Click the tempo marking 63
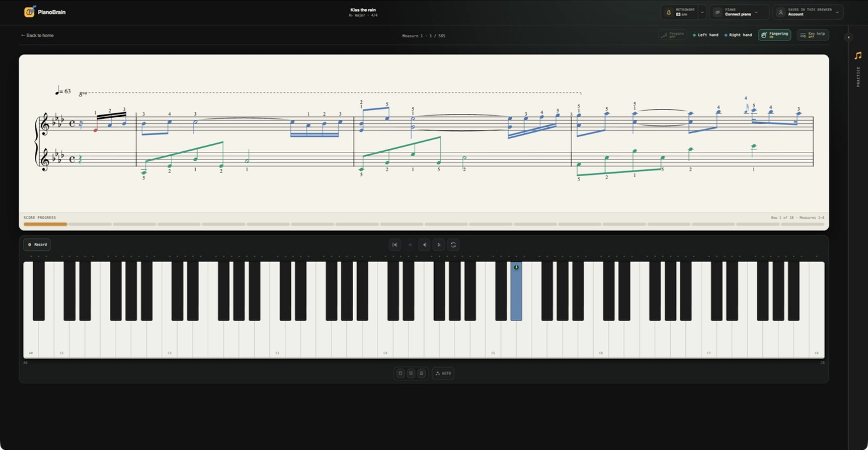The image size is (868, 450). (x=63, y=91)
